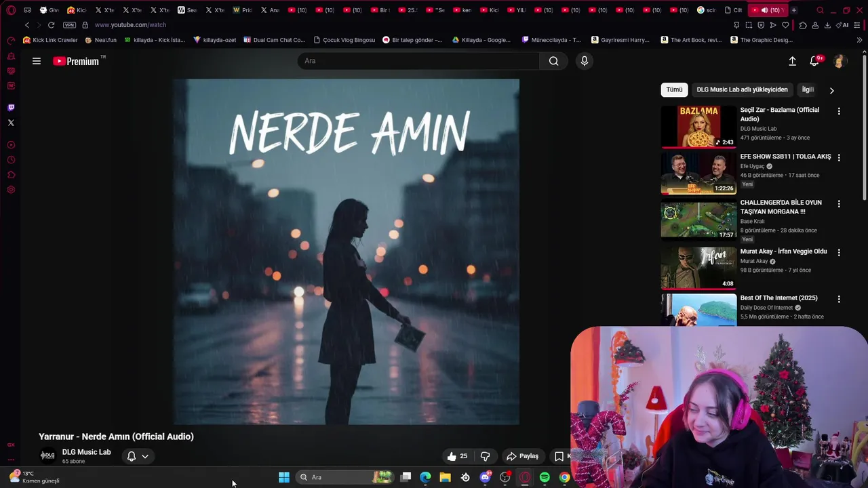Switch to the Cilt browser tab

coord(734,10)
